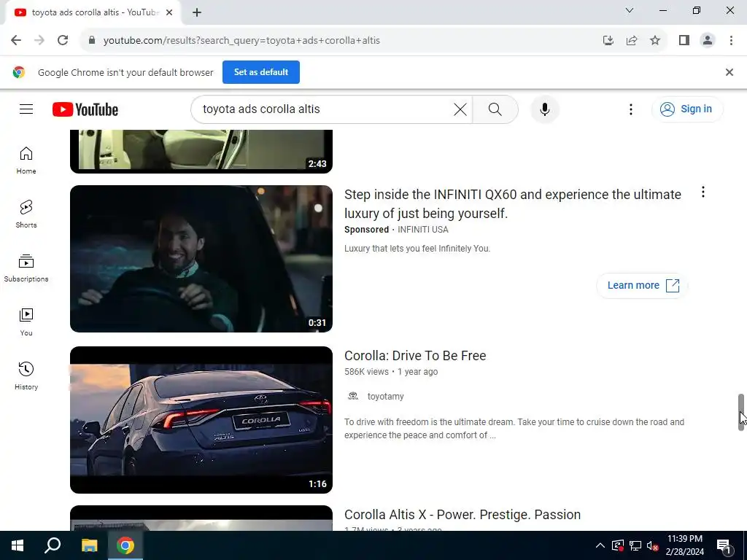Open Windows taskbar search

pyautogui.click(x=53, y=545)
